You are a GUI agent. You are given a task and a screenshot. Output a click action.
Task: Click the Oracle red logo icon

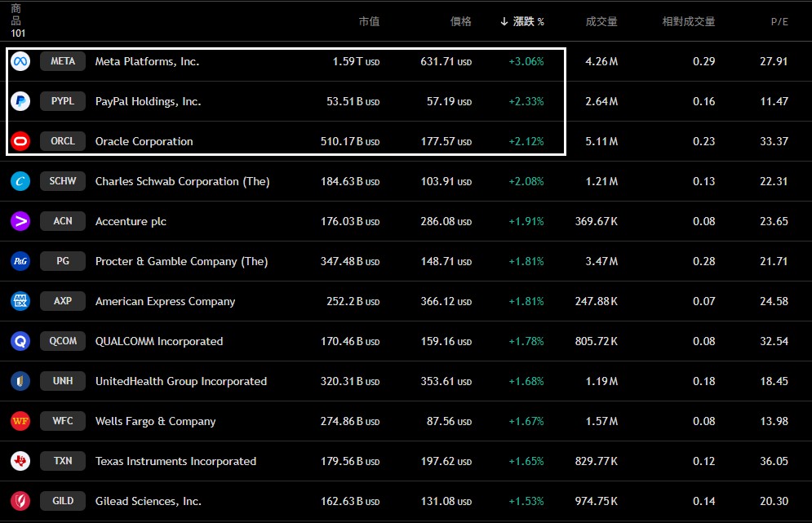[x=20, y=141]
